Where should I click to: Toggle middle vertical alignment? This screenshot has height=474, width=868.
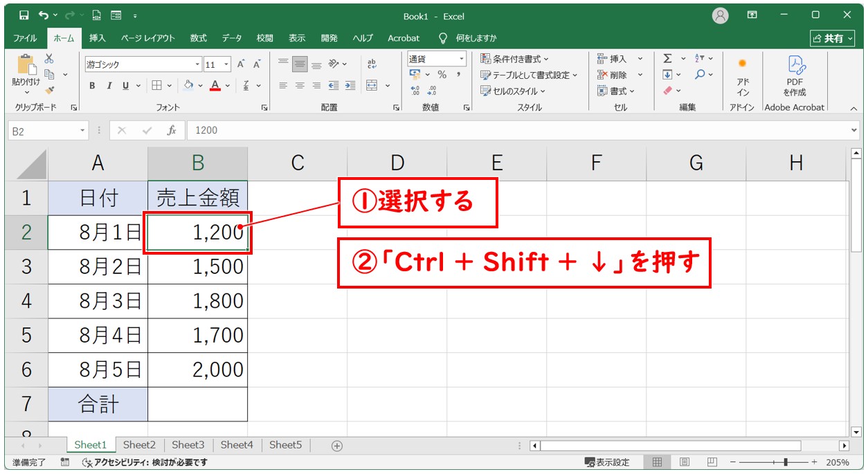click(300, 64)
